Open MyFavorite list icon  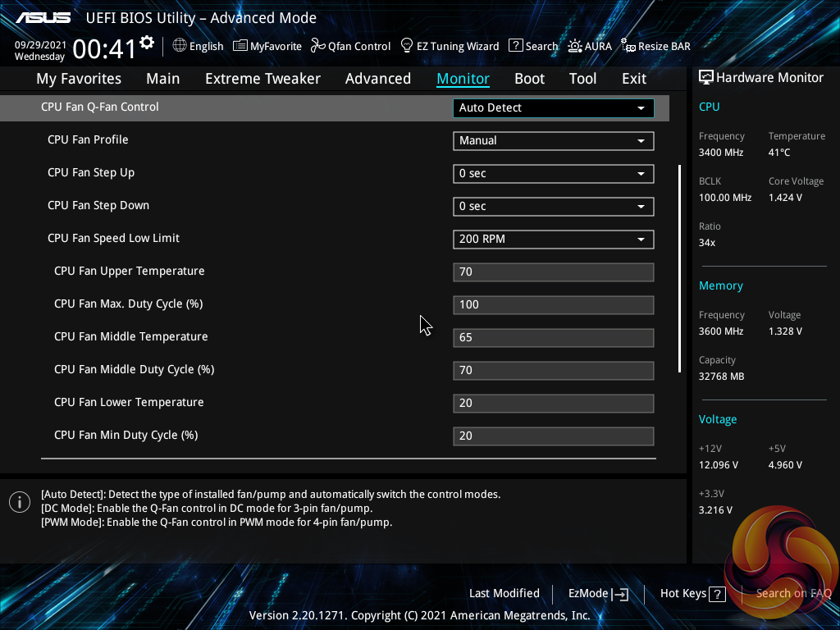(240, 46)
